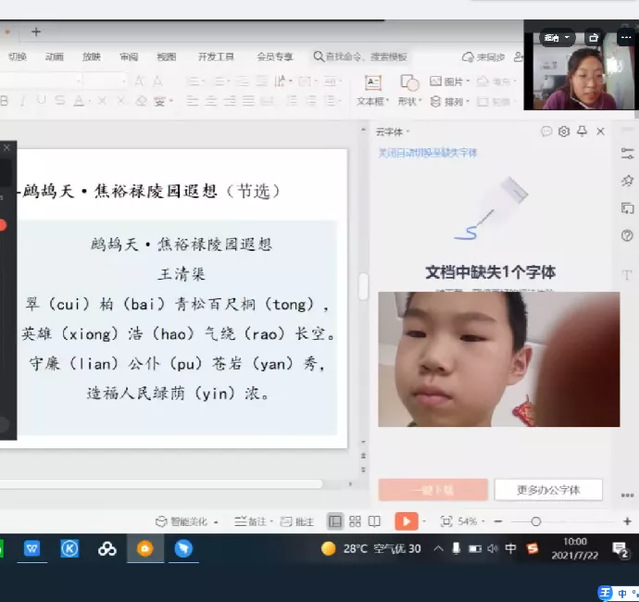Click the zoom slider handle
This screenshot has width=639, height=602.
click(536, 521)
